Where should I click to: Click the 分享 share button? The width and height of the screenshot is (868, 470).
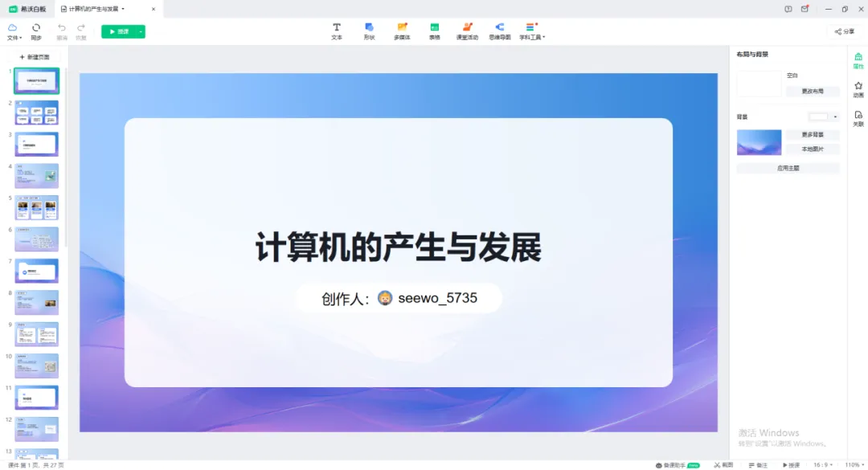click(x=845, y=31)
